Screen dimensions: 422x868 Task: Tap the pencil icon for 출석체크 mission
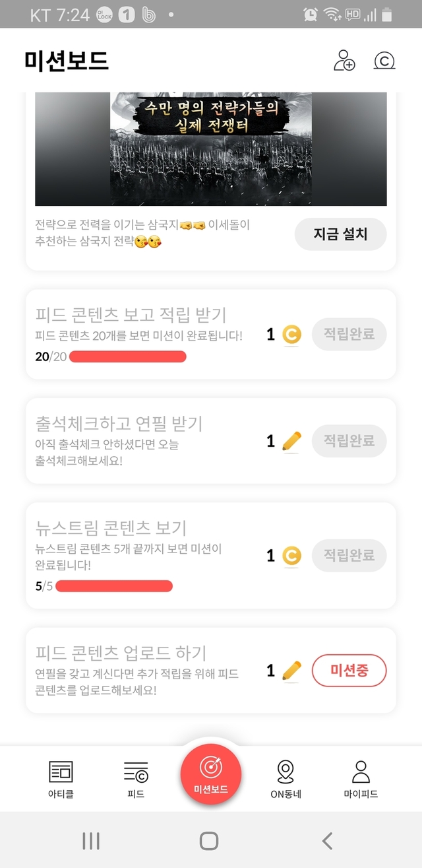pyautogui.click(x=291, y=441)
